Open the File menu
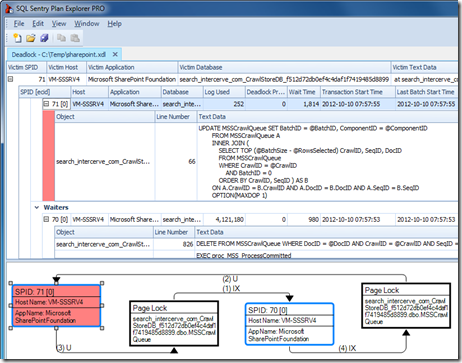This screenshot has width=462, height=363. tap(19, 24)
